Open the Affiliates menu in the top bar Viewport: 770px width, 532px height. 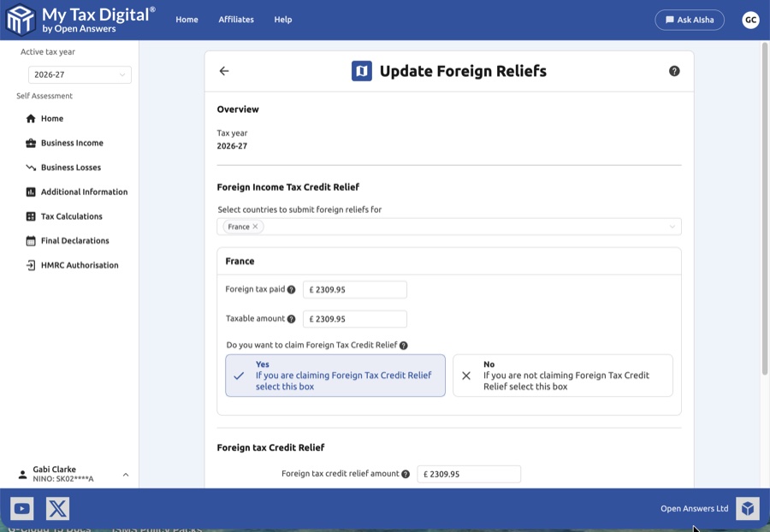point(236,19)
